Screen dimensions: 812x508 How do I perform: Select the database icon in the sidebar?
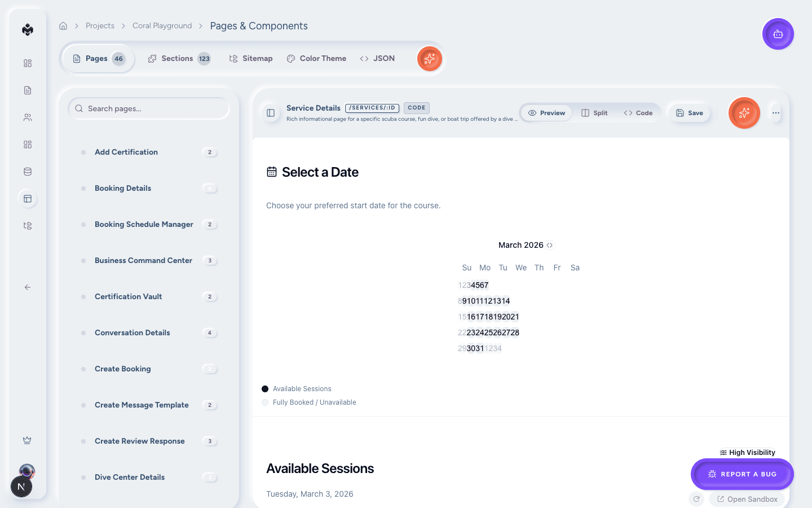(27, 172)
